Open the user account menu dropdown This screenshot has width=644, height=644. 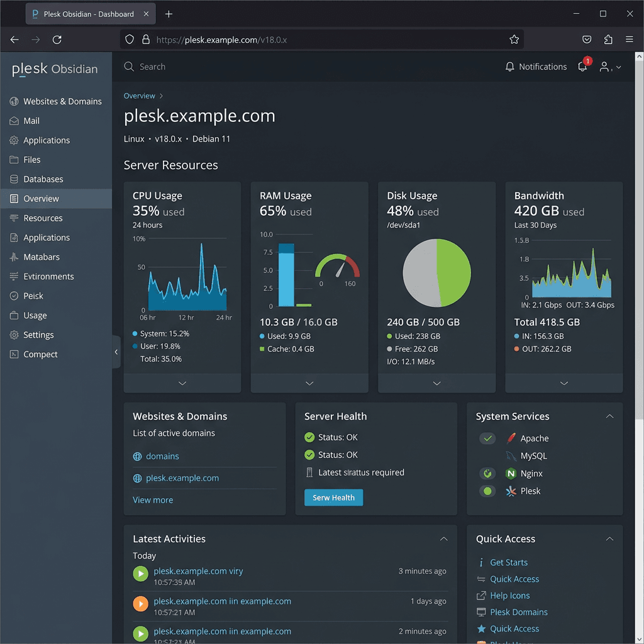click(610, 67)
